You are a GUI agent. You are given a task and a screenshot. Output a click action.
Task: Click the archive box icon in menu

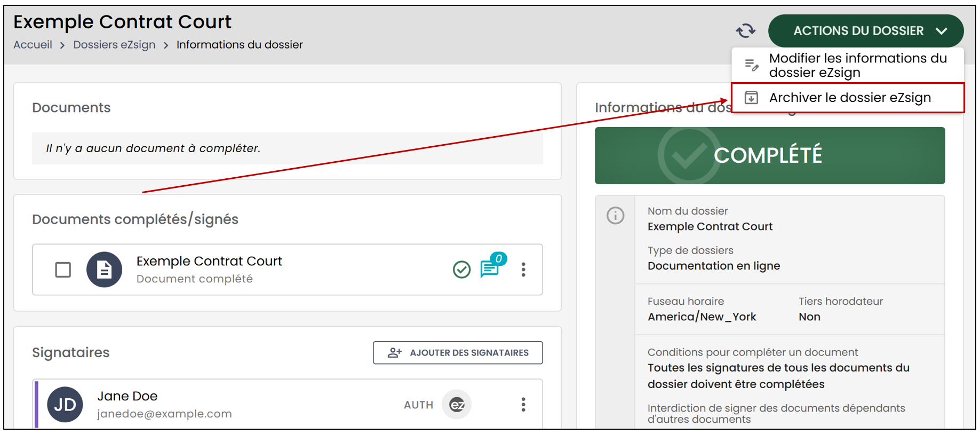coord(751,98)
